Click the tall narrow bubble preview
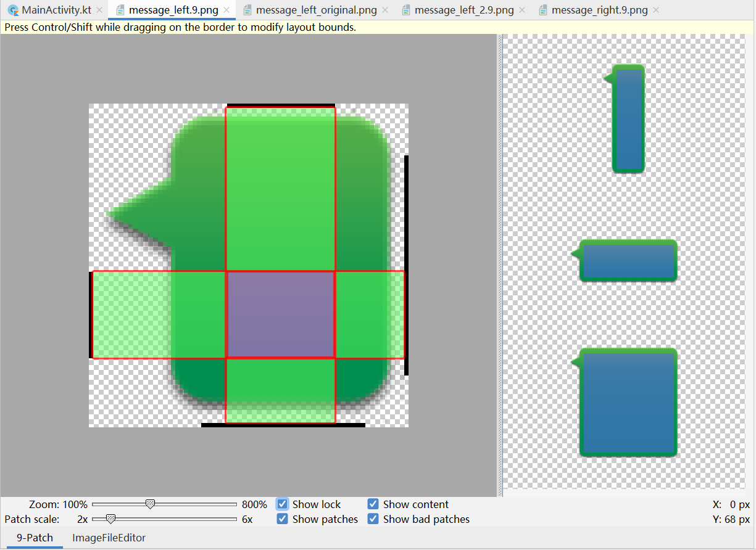Screen dimensions: 756x550 625,118
